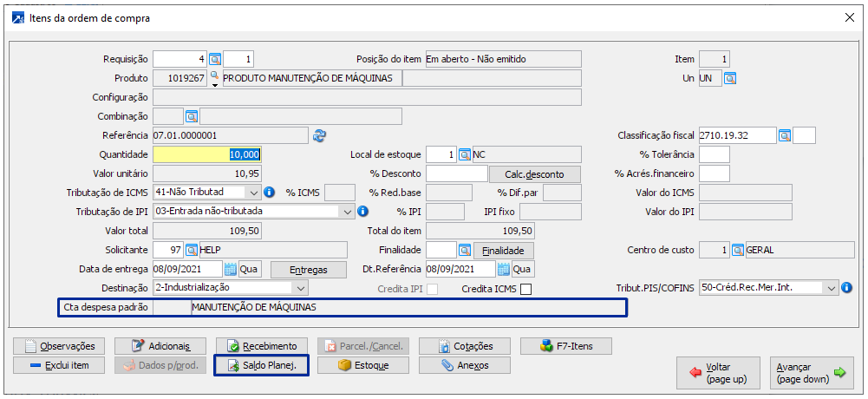Expand the Tributação de IPI dropdown
The image size is (868, 399).
point(348,212)
